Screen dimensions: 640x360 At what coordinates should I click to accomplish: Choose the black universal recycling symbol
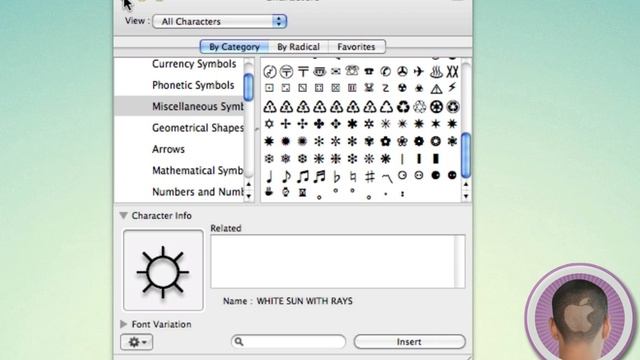403,107
